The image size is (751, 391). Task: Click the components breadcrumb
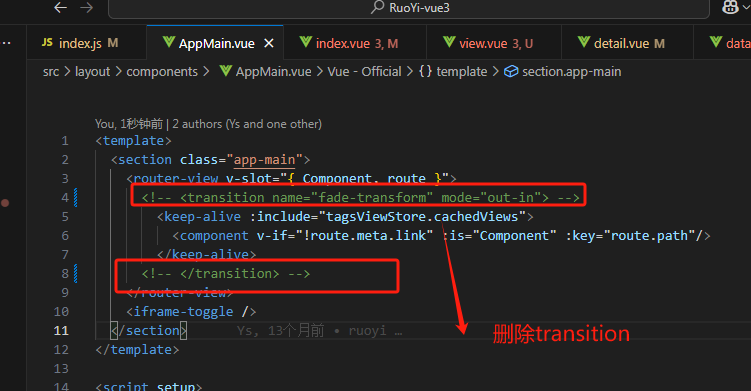(x=162, y=72)
